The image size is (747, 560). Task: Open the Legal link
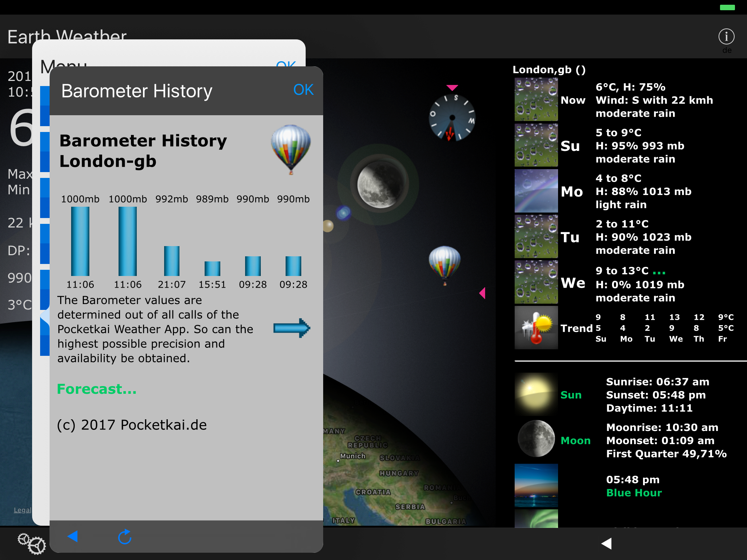22,510
